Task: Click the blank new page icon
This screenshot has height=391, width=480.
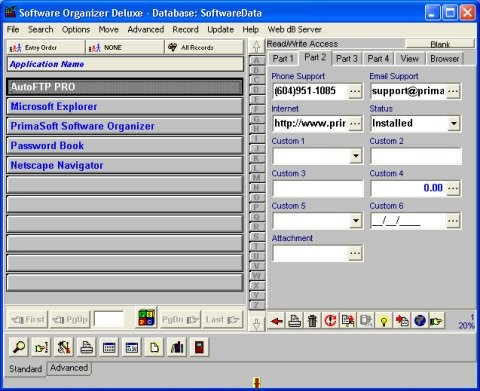Action: pyautogui.click(x=154, y=347)
